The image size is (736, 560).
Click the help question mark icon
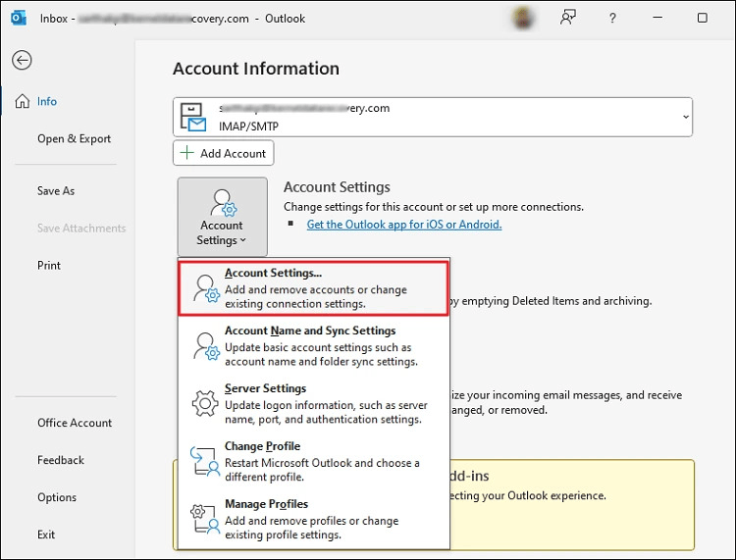[612, 19]
